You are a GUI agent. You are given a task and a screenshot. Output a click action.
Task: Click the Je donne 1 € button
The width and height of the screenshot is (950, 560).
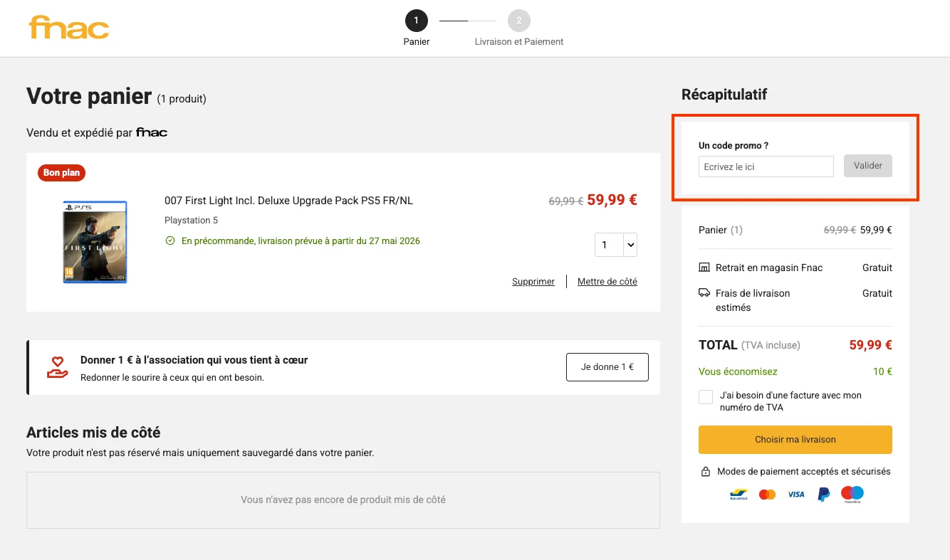coord(607,367)
